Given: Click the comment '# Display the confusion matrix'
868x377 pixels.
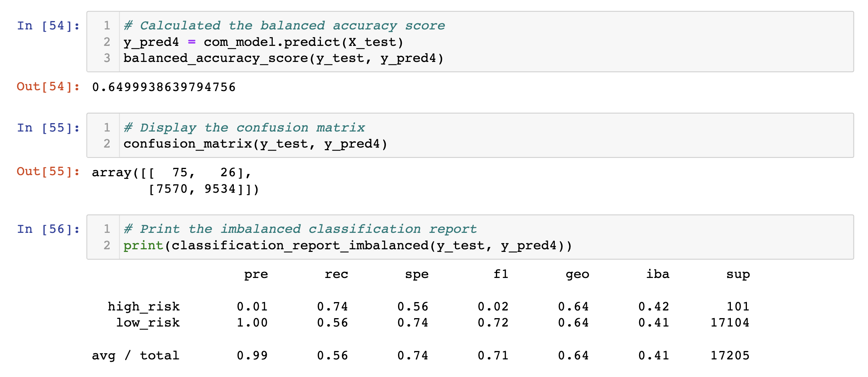Looking at the screenshot, I should 244,128.
